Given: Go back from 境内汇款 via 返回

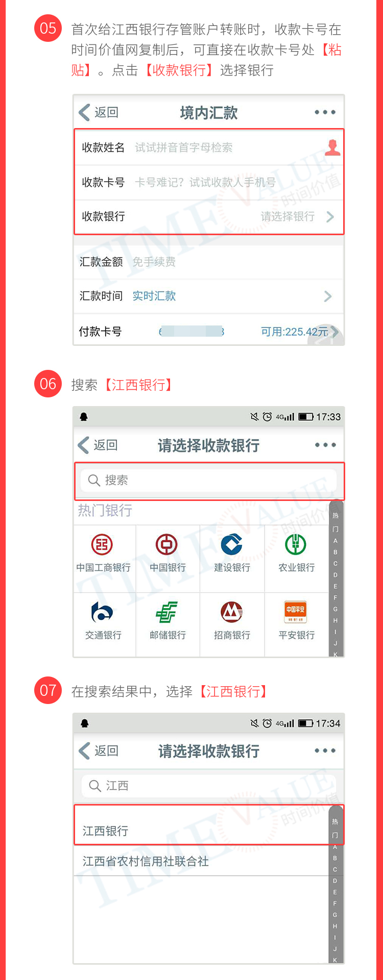Looking at the screenshot, I should point(99,112).
